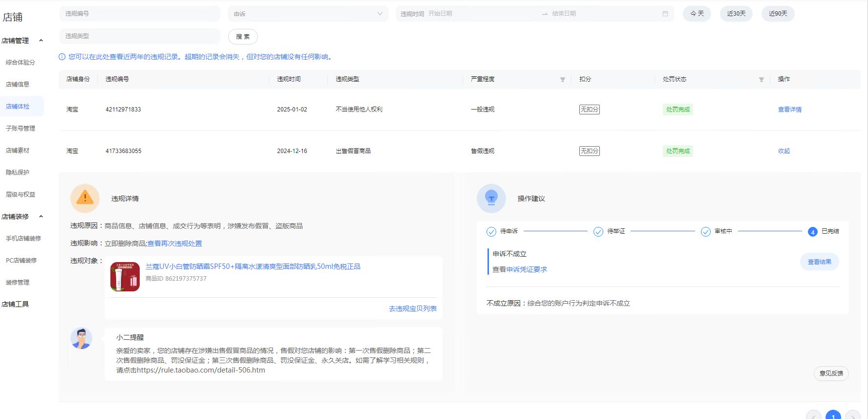This screenshot has width=868, height=419.
Task: Open 层级与权益 in sidebar
Action: [21, 195]
